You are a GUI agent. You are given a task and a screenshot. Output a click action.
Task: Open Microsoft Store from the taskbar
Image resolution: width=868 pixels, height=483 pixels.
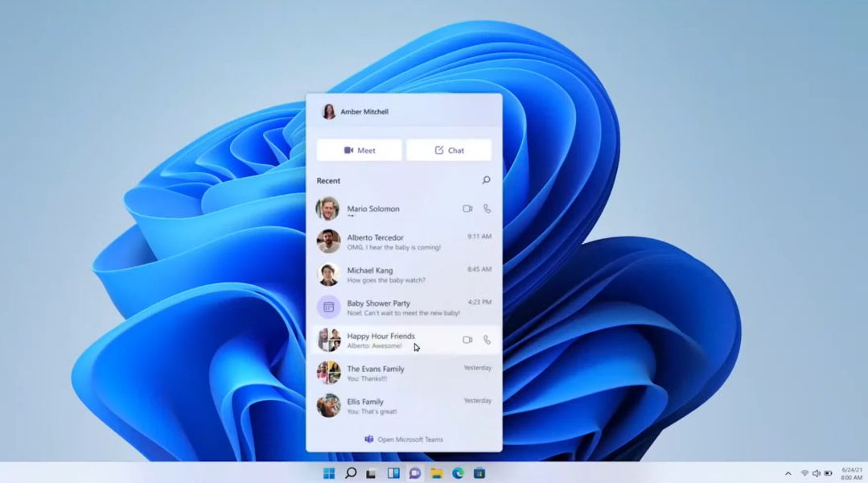(479, 473)
